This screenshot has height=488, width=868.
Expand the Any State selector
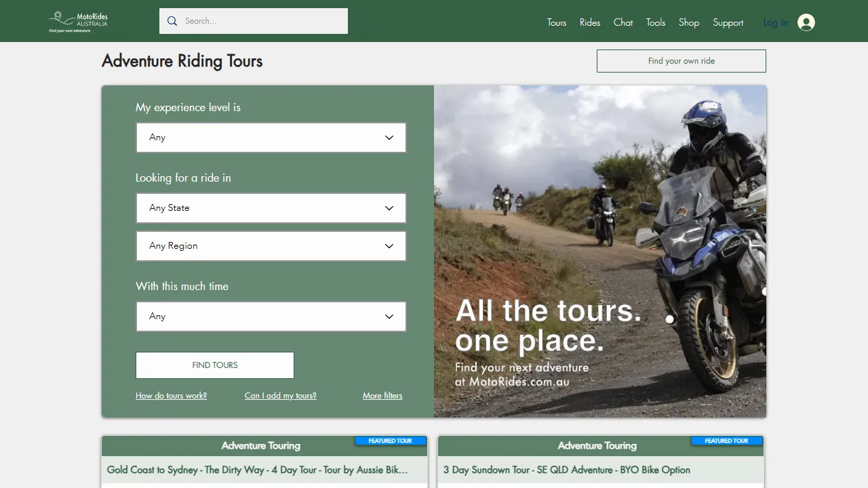point(271,207)
